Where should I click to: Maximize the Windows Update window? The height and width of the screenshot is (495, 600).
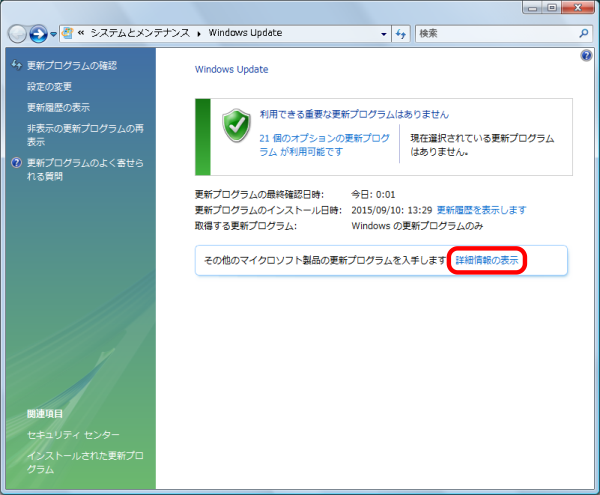551,7
